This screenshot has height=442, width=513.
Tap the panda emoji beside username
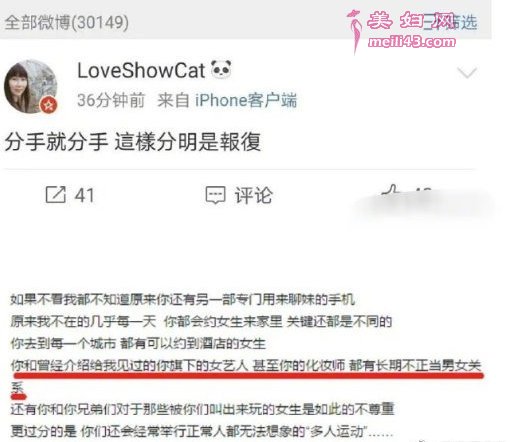point(222,69)
